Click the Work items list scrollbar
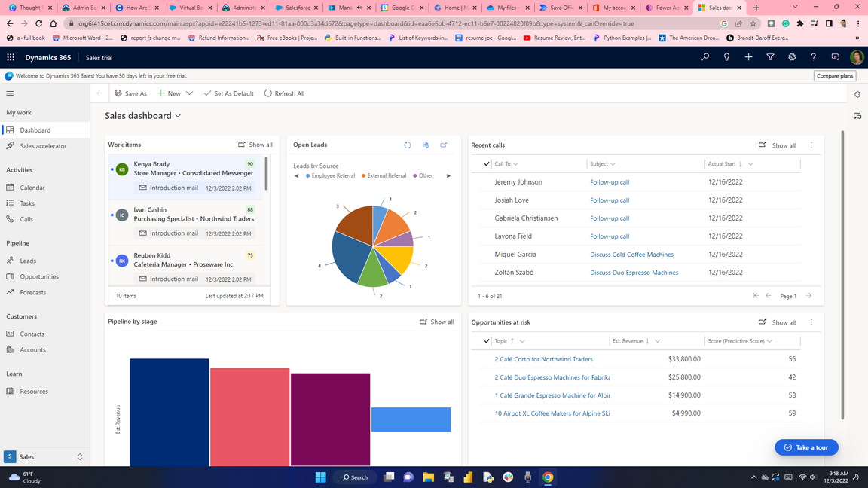868x488 pixels. pyautogui.click(x=266, y=173)
